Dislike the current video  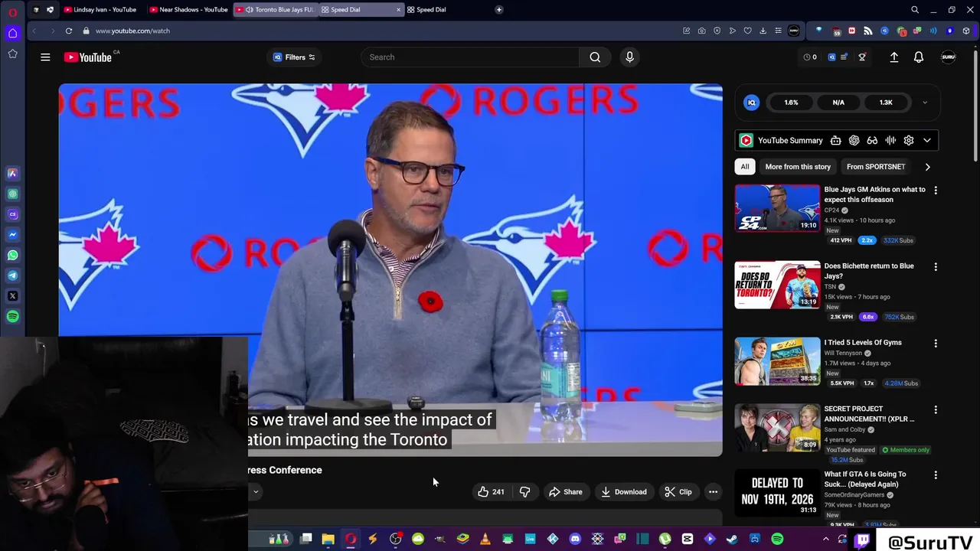point(524,492)
